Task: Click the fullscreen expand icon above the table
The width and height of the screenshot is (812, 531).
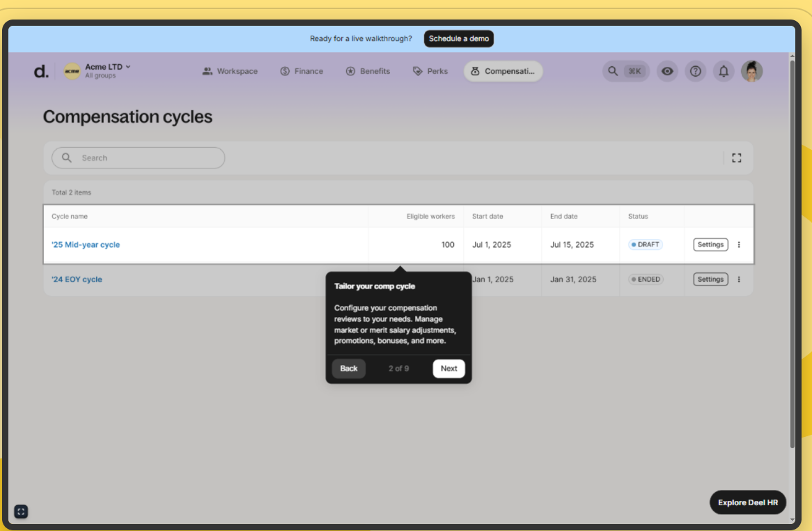Action: point(736,158)
